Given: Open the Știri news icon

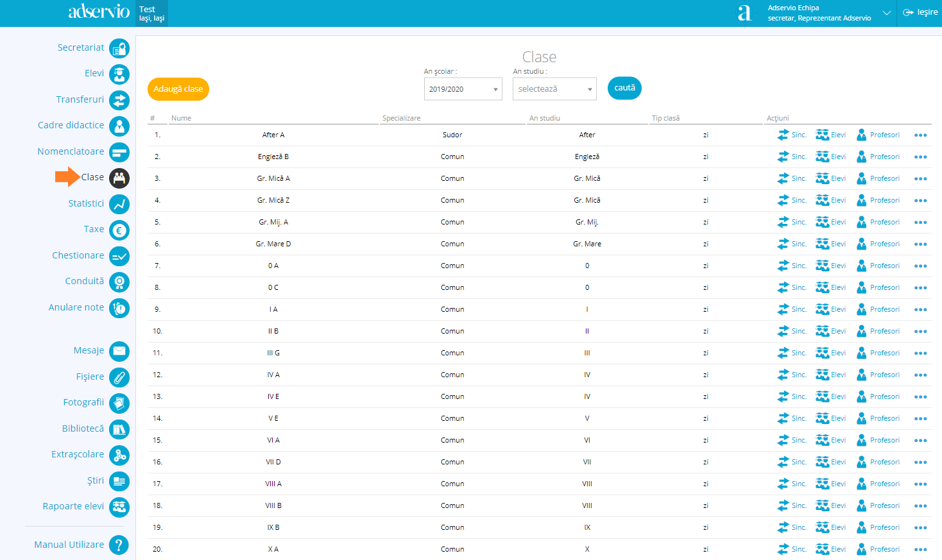Looking at the screenshot, I should pos(119,481).
